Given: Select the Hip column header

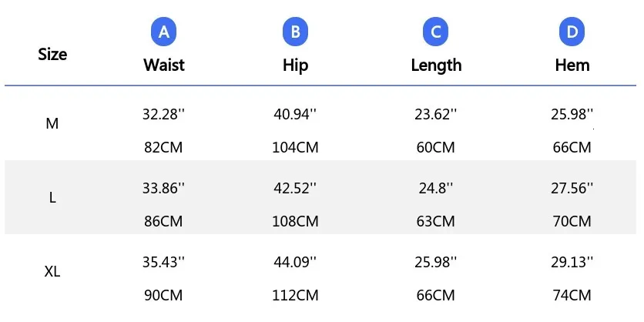Looking at the screenshot, I should [295, 65].
